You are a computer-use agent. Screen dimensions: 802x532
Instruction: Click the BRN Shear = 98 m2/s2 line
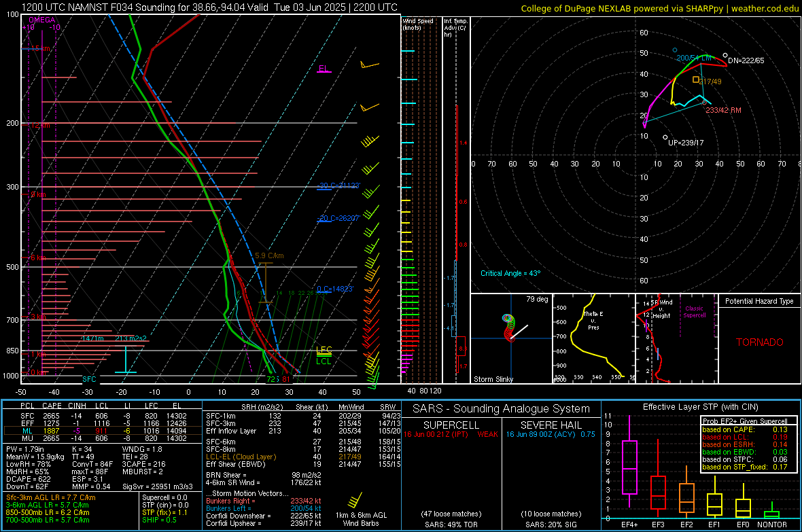click(x=264, y=475)
